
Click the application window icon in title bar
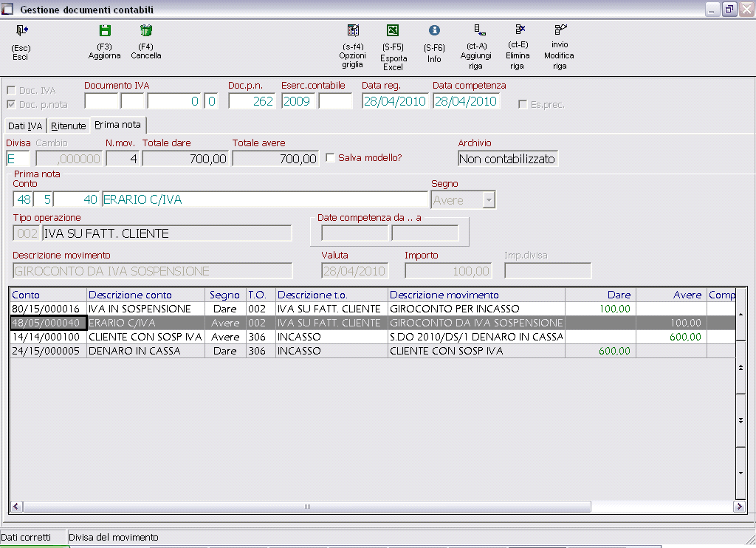point(7,9)
